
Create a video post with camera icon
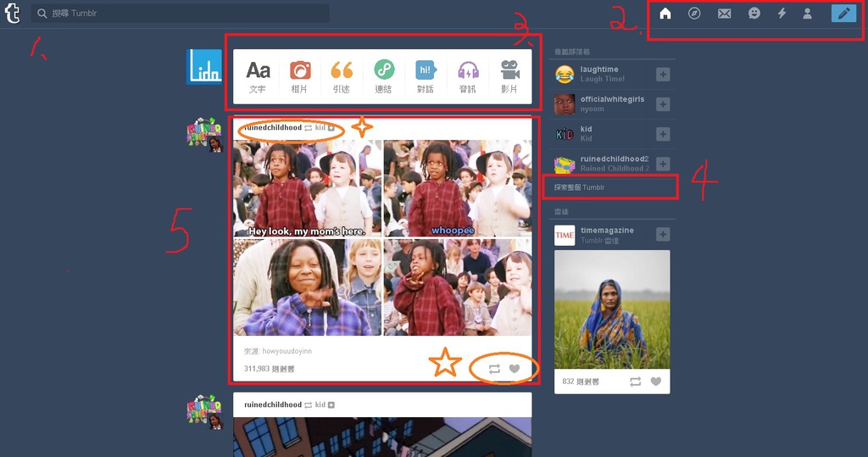pyautogui.click(x=509, y=77)
